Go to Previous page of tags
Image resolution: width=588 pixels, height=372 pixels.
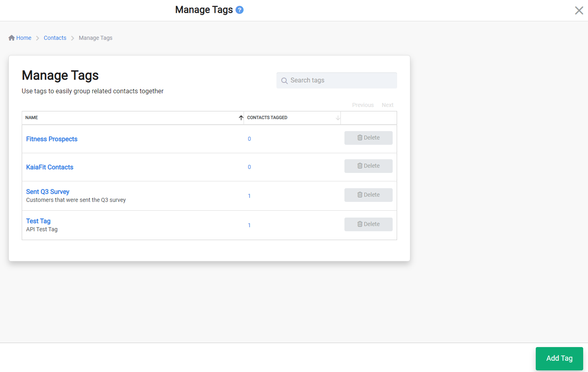pos(363,105)
